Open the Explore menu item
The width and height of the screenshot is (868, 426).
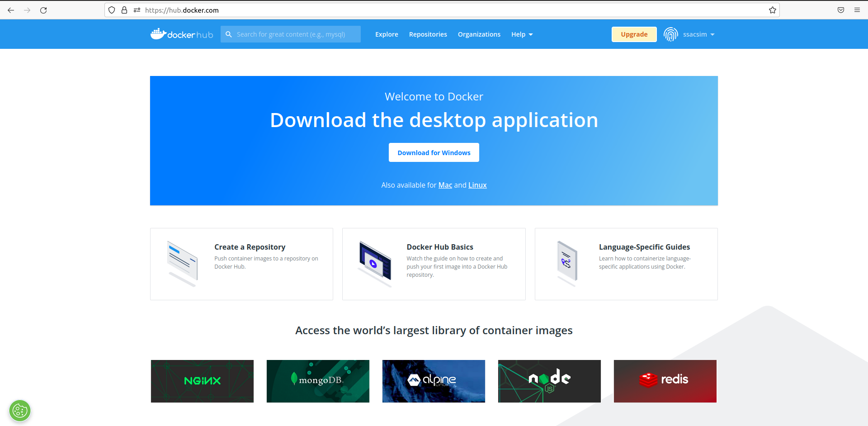point(387,34)
